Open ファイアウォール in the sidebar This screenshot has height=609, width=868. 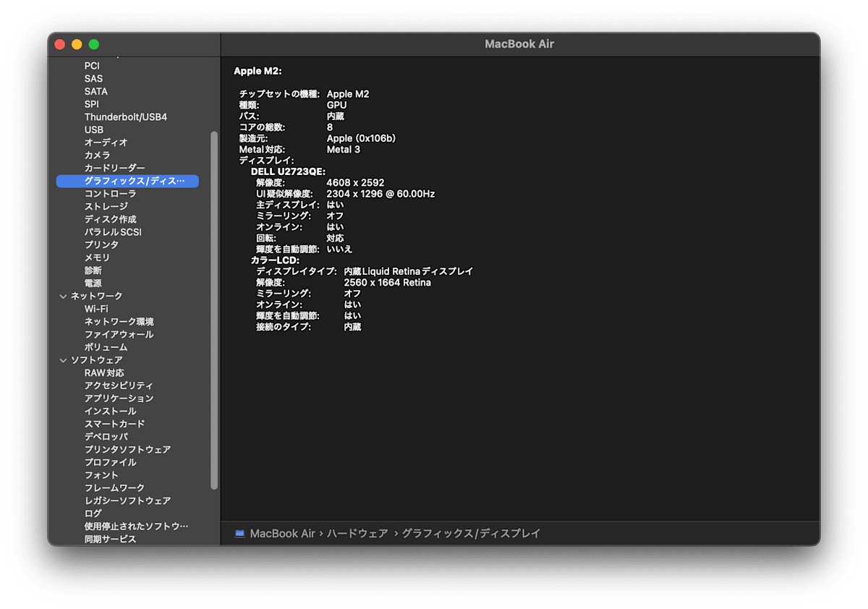[119, 334]
